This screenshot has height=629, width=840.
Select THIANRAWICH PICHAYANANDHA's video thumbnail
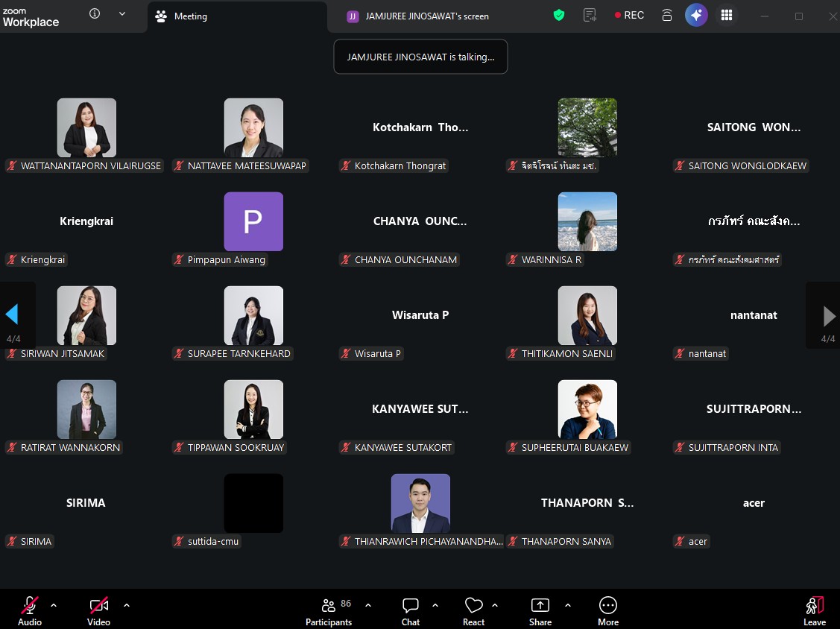(420, 503)
